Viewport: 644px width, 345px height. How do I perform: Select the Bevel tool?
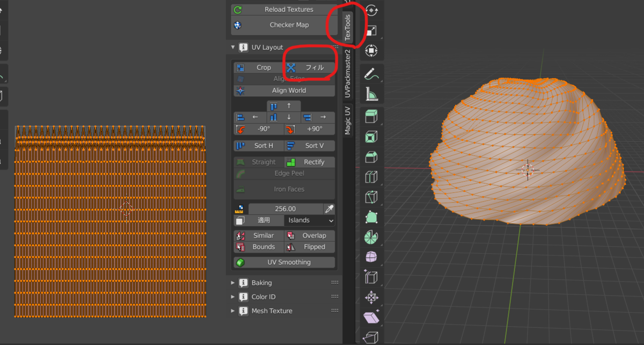[371, 156]
